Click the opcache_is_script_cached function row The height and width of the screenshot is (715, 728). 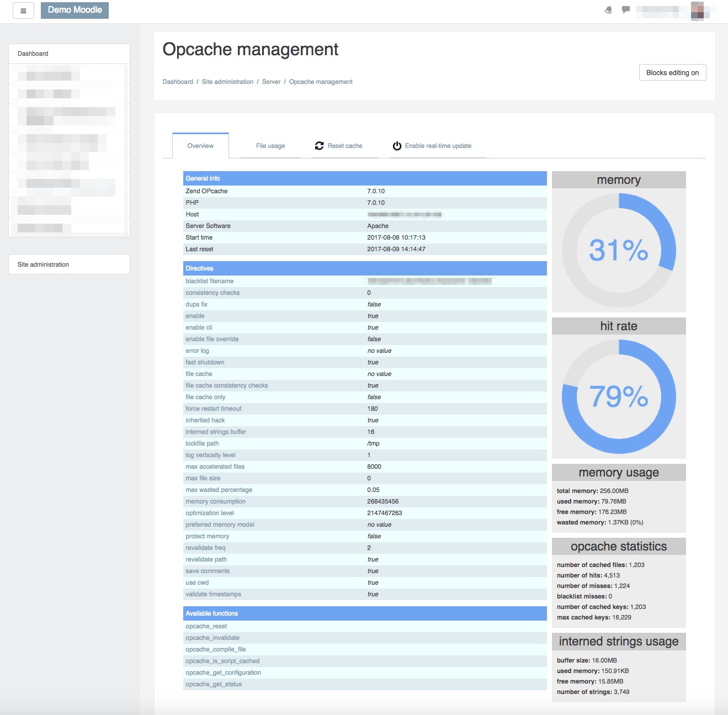coord(365,661)
